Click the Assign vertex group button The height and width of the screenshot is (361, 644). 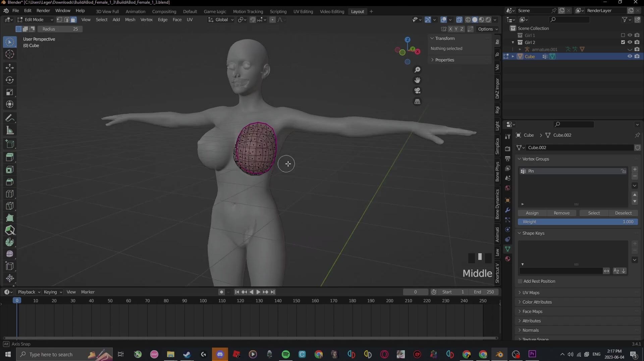(532, 213)
